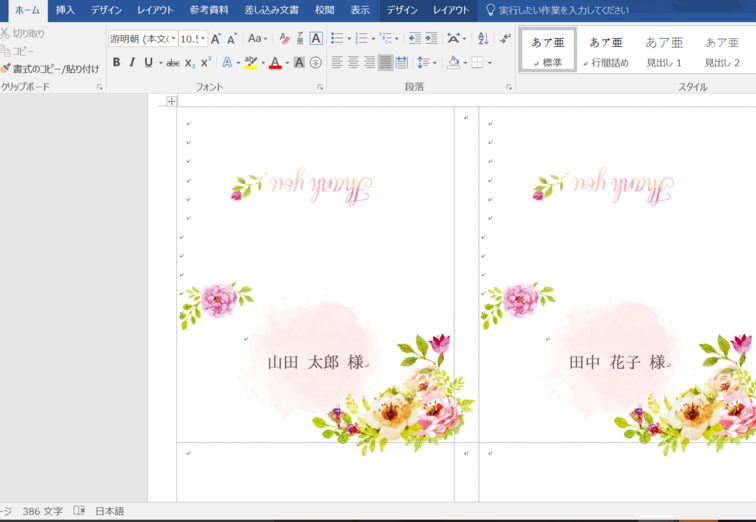Image resolution: width=756 pixels, height=522 pixels.
Task: Open the 参考資料 tab
Action: pos(209,10)
